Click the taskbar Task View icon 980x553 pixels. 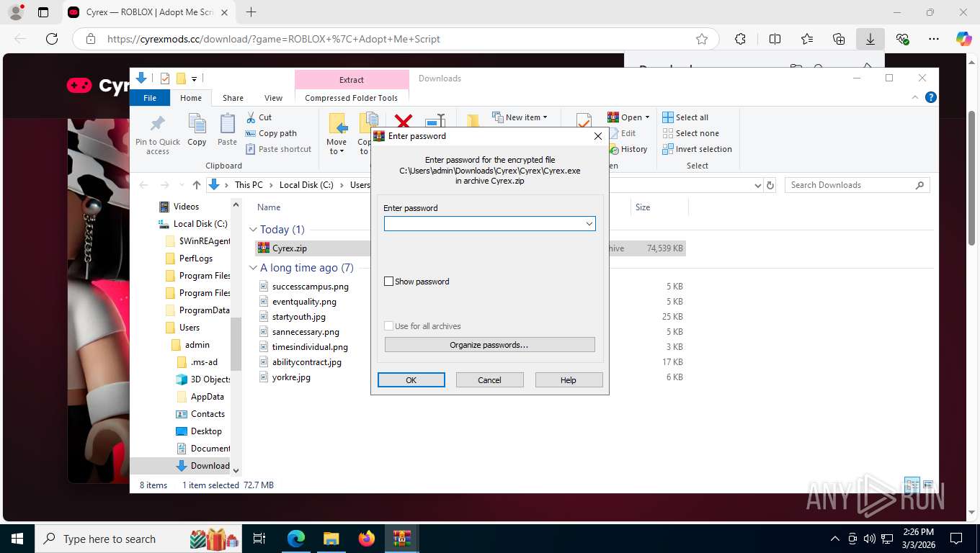point(259,539)
